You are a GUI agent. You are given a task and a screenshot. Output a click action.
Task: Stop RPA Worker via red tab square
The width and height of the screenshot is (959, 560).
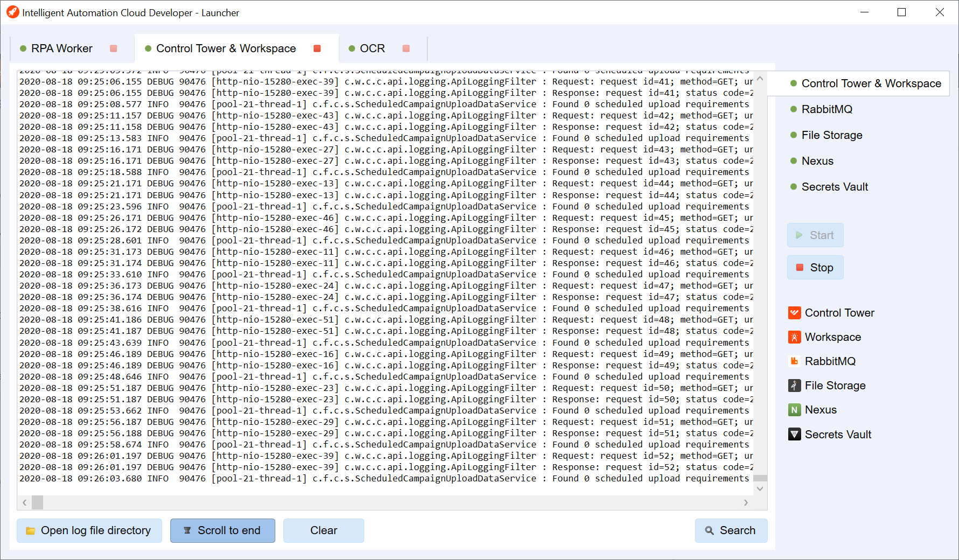[x=114, y=48]
